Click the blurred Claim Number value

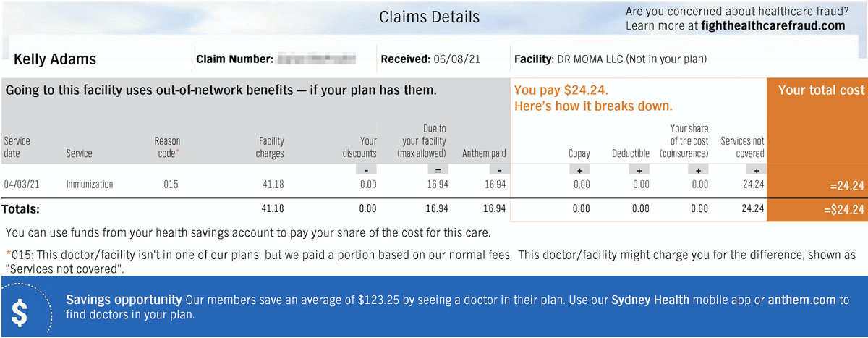pyautogui.click(x=317, y=59)
